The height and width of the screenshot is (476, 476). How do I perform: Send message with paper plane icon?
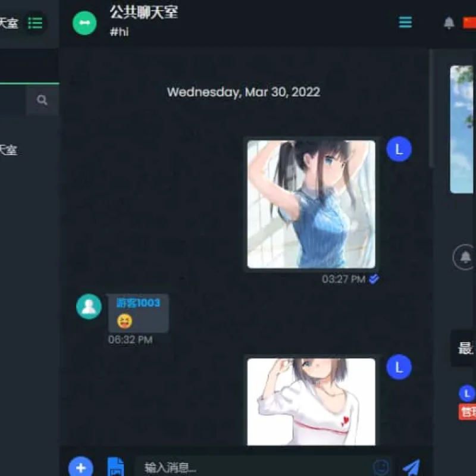tap(411, 468)
